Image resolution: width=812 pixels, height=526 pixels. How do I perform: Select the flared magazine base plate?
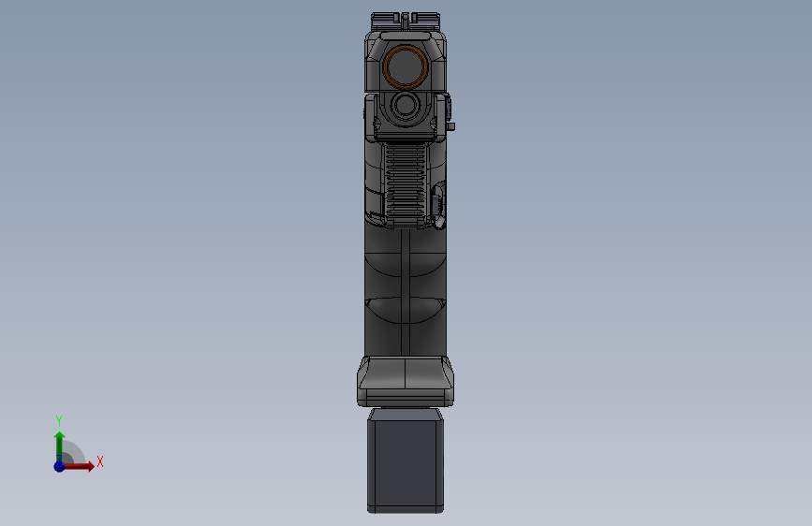click(406, 381)
